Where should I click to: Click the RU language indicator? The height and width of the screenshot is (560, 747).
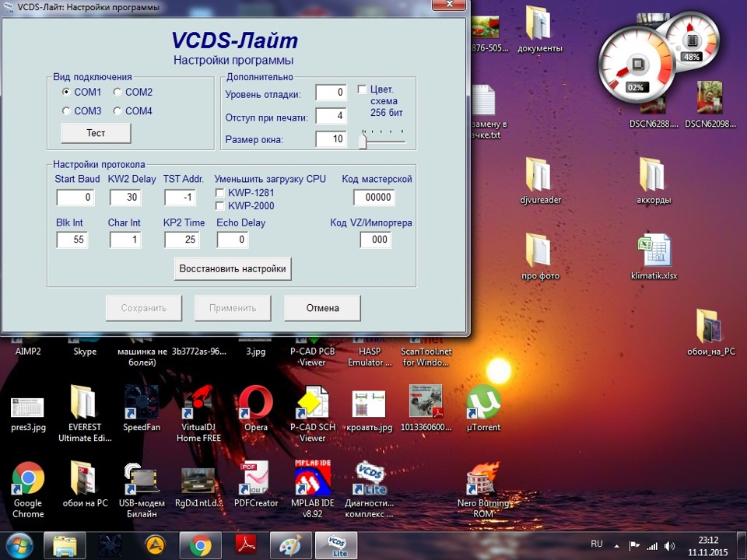597,544
